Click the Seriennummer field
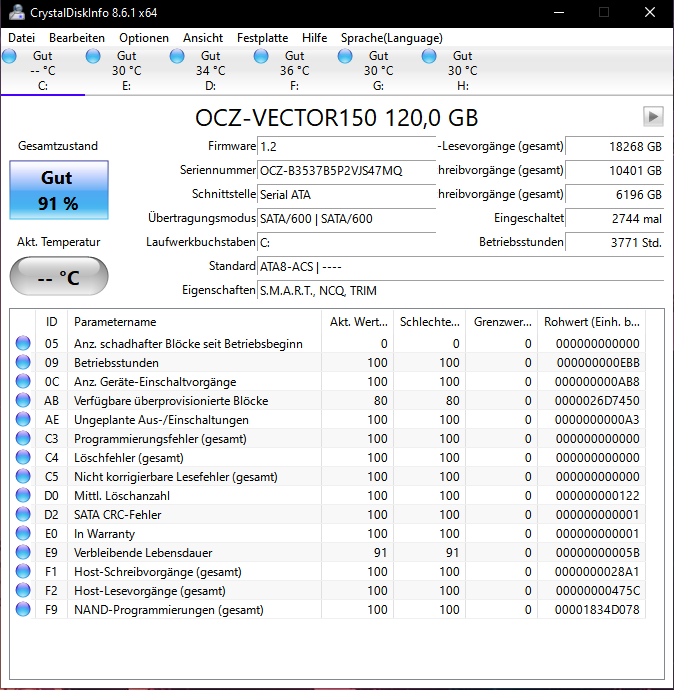Viewport: 674px width, 690px height. point(346,171)
